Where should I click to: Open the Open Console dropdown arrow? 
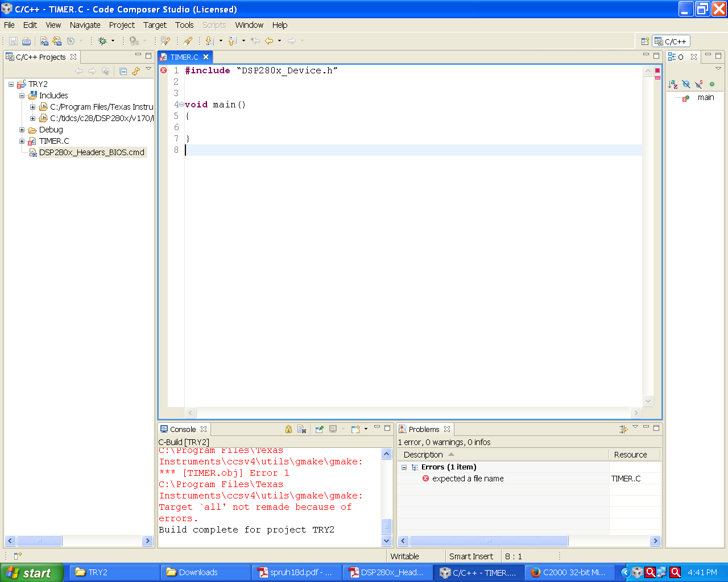point(366,429)
